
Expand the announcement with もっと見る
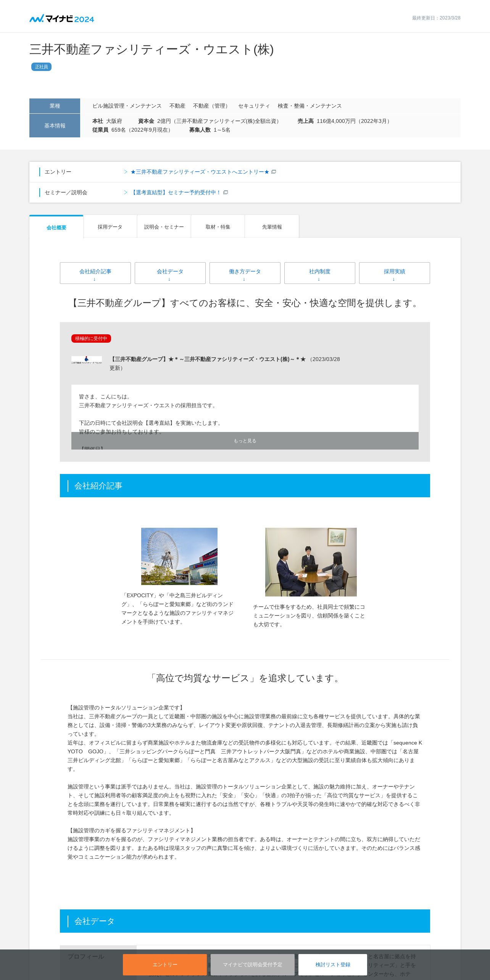coord(245,441)
